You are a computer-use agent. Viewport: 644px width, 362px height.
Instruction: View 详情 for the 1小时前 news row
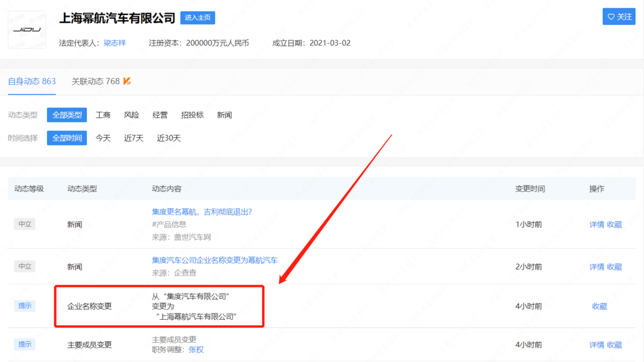coord(597,224)
